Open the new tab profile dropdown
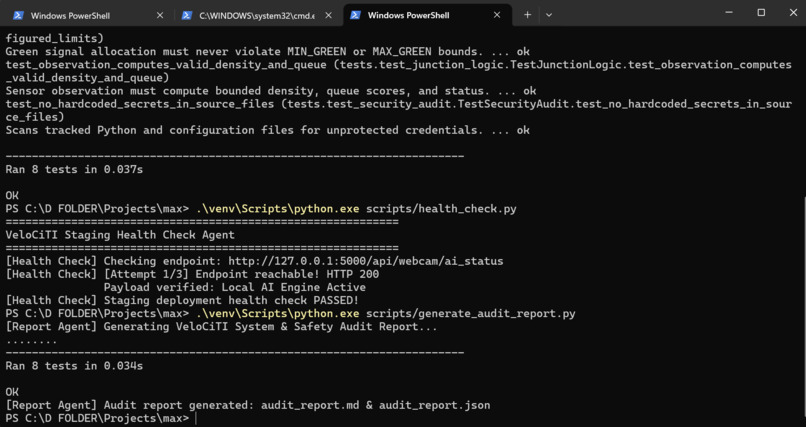 click(x=549, y=15)
